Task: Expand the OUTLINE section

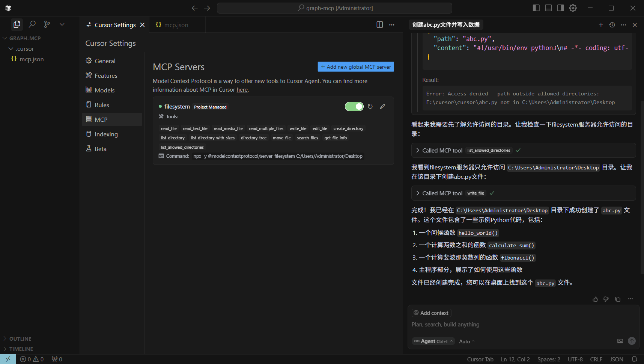Action: tap(20, 339)
